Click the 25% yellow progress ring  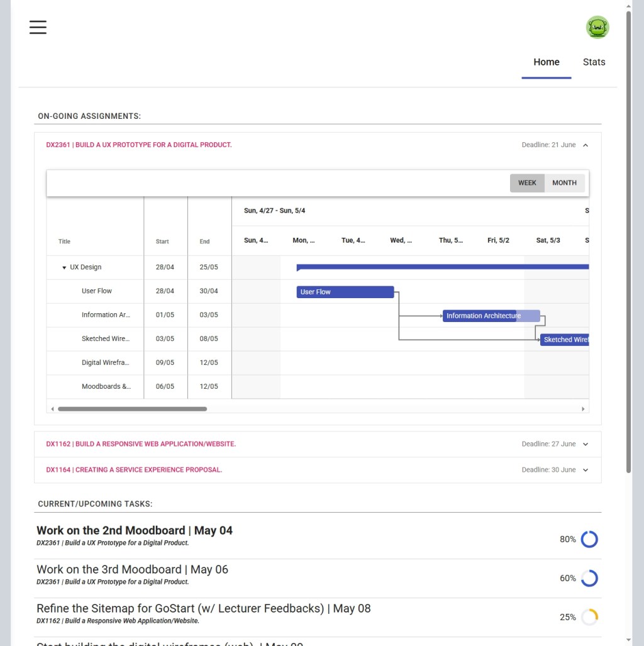[589, 617]
